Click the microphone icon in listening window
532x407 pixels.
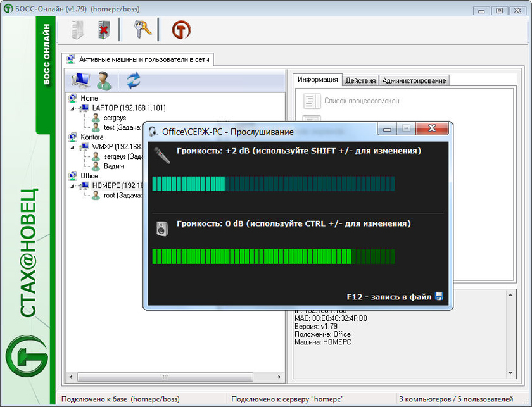coord(162,154)
